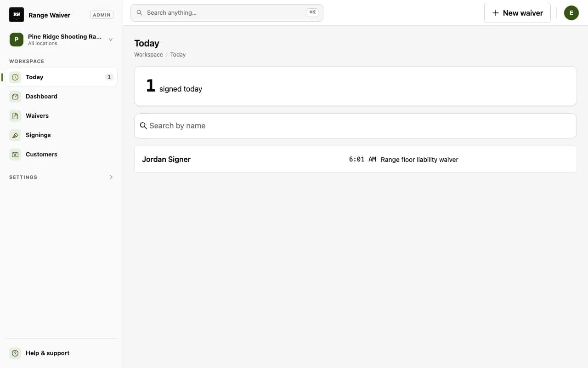
Task: Click the magnifier icon in global search
Action: click(x=139, y=13)
